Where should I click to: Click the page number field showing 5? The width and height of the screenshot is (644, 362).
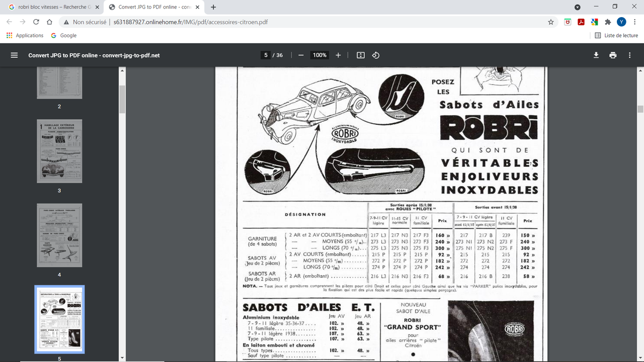point(266,55)
